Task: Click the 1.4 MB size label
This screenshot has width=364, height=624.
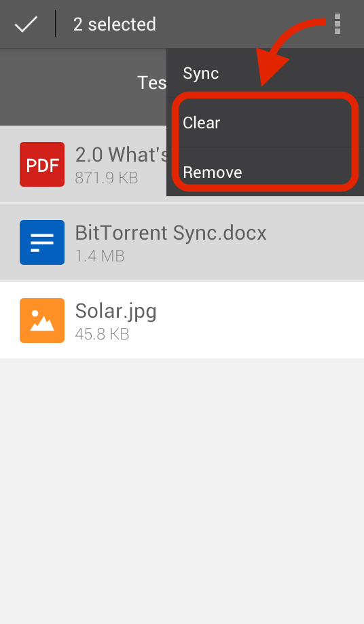Action: pos(100,256)
